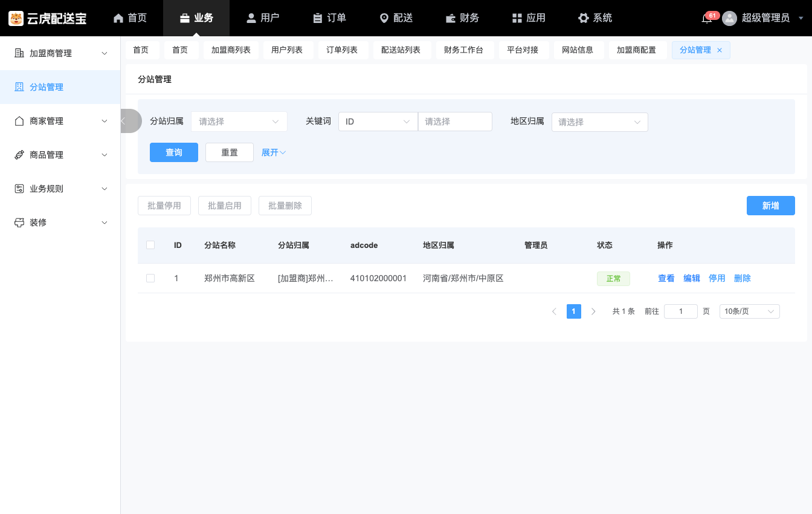The image size is (812, 514).
Task: Click the 批量启用 button
Action: click(225, 206)
